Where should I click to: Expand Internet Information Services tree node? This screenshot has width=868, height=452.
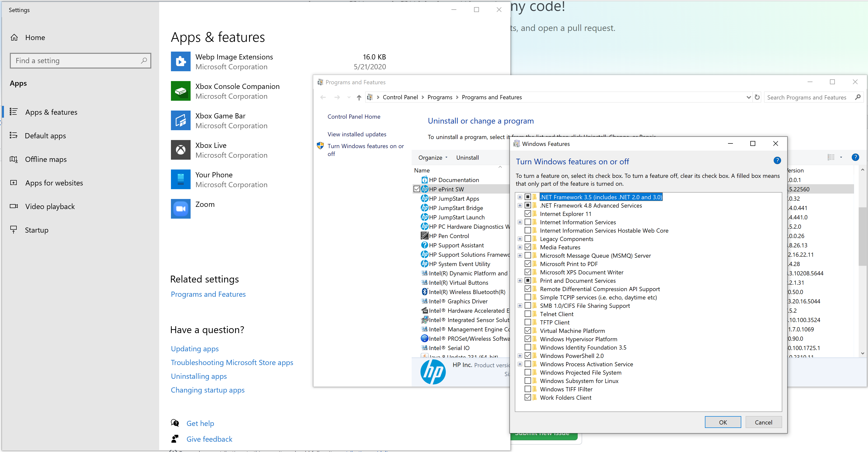pyautogui.click(x=520, y=222)
